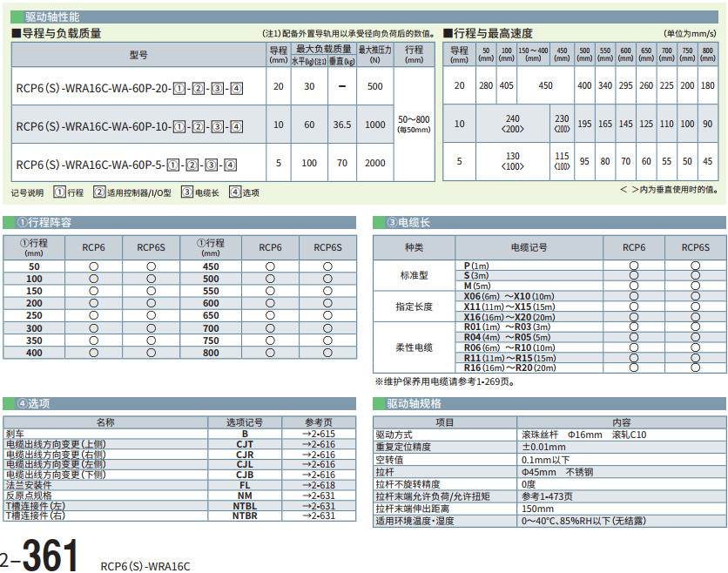
Task: Click stroke 350 in the stroke lineup table
Action: [34, 340]
